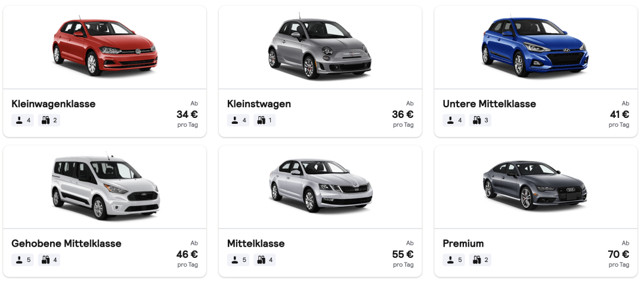Select the red Volkswagen car image

pos(105,46)
